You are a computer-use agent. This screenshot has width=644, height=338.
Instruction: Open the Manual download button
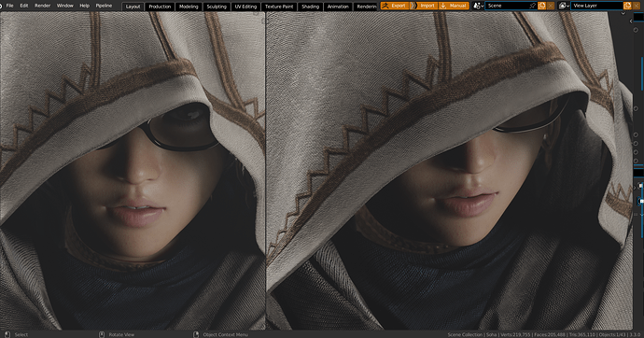click(454, 6)
